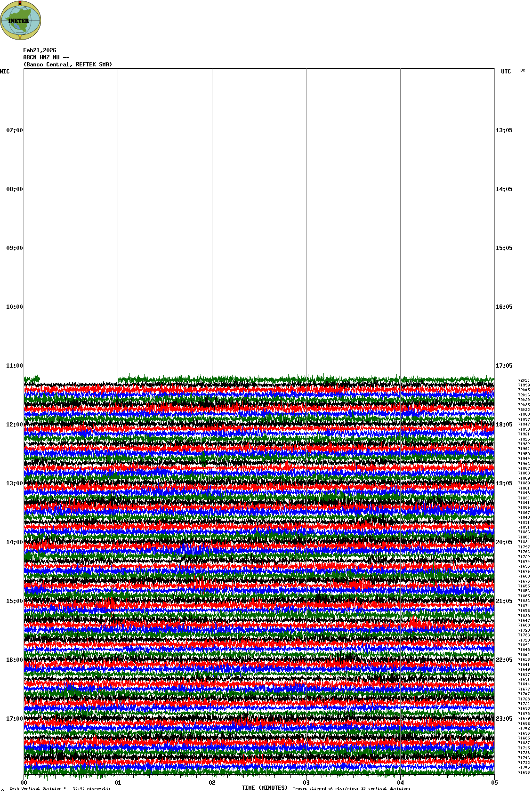Select the 13:05 UTC time marker

(x=504, y=130)
